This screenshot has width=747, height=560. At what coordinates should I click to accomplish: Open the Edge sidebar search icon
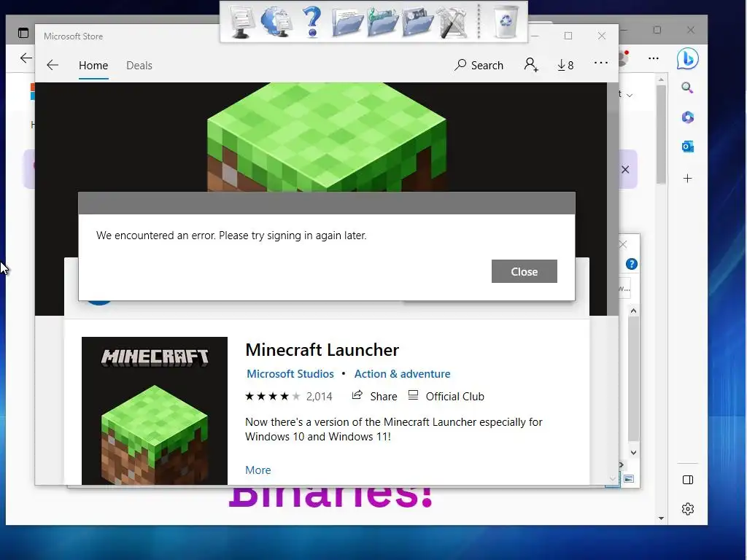click(687, 87)
